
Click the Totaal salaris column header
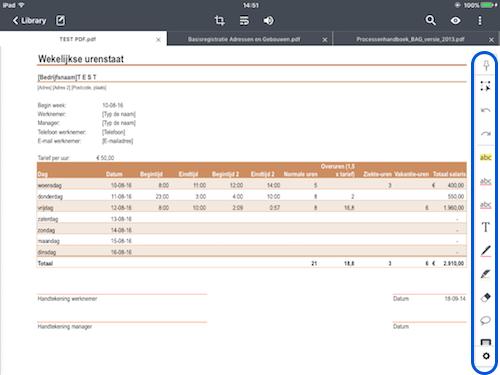(449, 174)
